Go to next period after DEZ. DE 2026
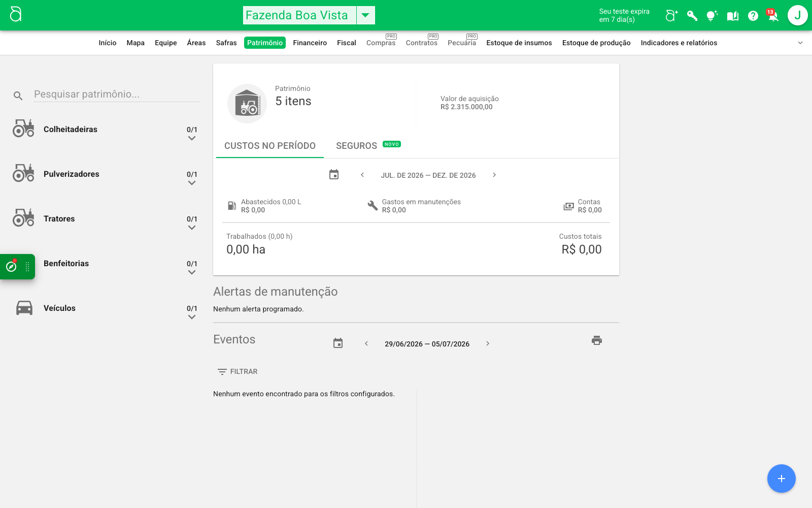This screenshot has height=508, width=812. click(494, 175)
